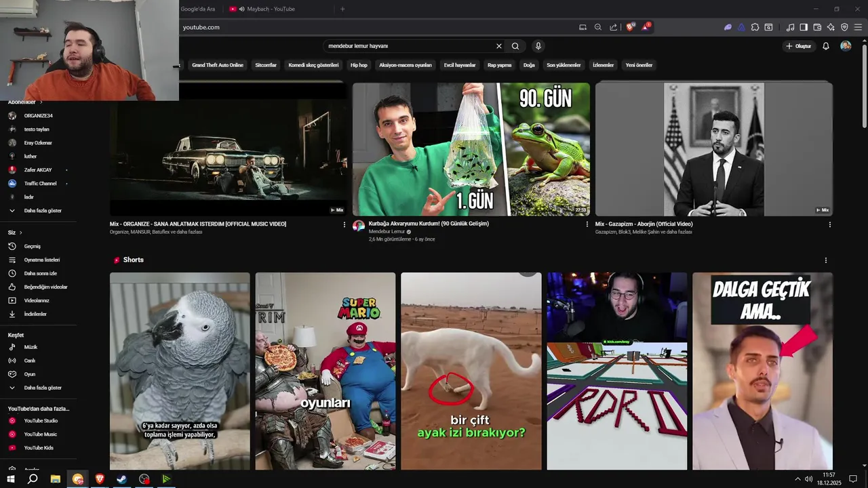The image size is (868, 488).
Task: Click the share page icon in address bar
Action: (614, 27)
